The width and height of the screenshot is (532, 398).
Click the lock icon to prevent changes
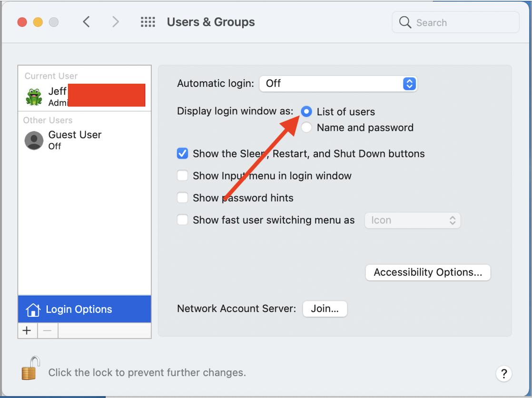[x=29, y=368]
